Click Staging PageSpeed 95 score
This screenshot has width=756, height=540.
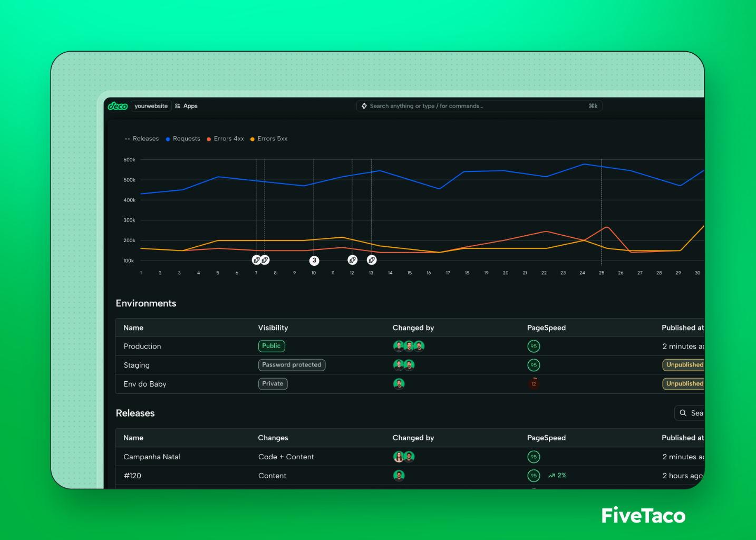point(534,365)
